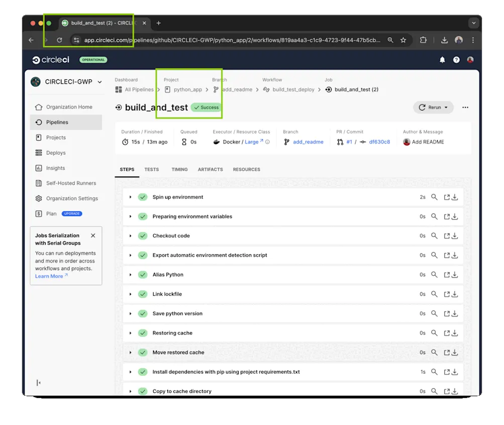Open build_test_deploy workflow breadcrumb
The width and height of the screenshot is (504, 425).
288,89
